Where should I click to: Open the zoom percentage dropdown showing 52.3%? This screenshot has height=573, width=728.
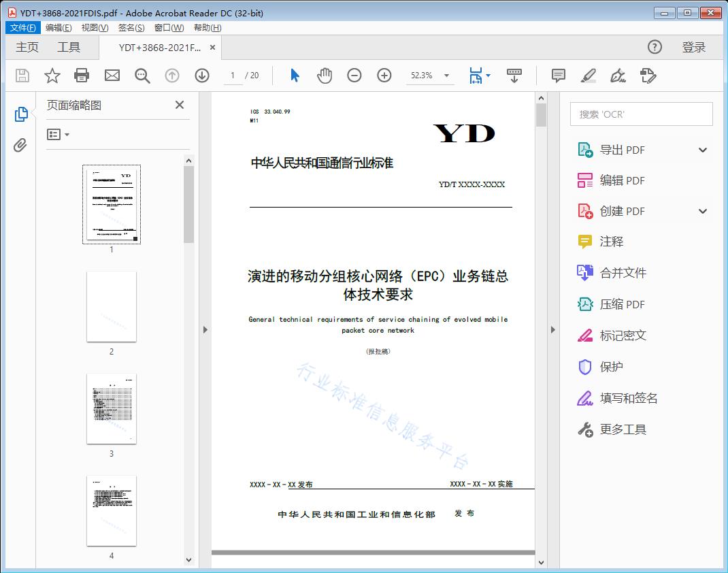tap(446, 76)
